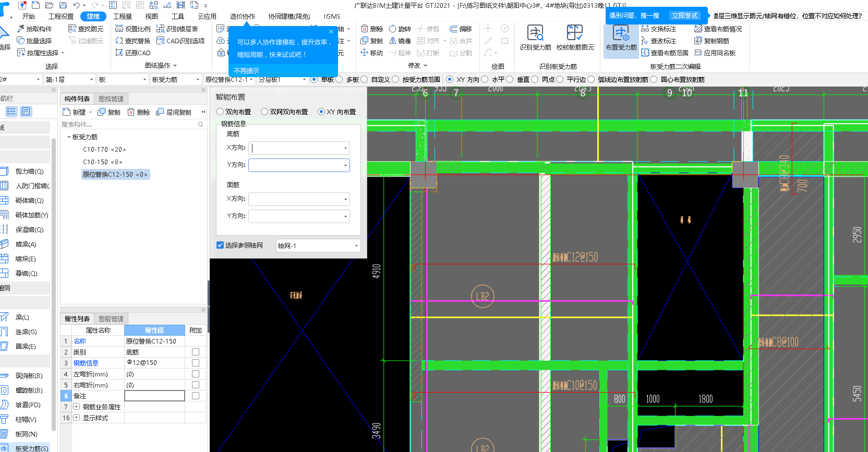Click the 还原CAD icon
The height and width of the screenshot is (452, 868).
coord(119,53)
